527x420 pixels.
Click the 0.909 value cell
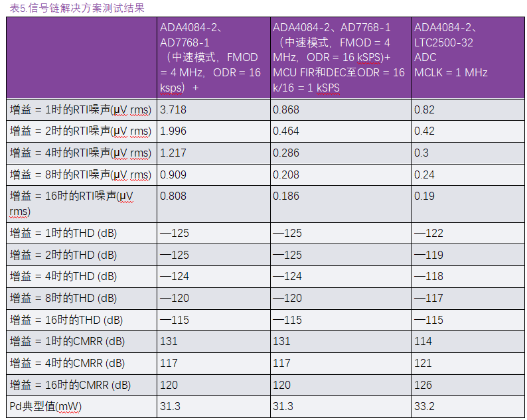173,175
